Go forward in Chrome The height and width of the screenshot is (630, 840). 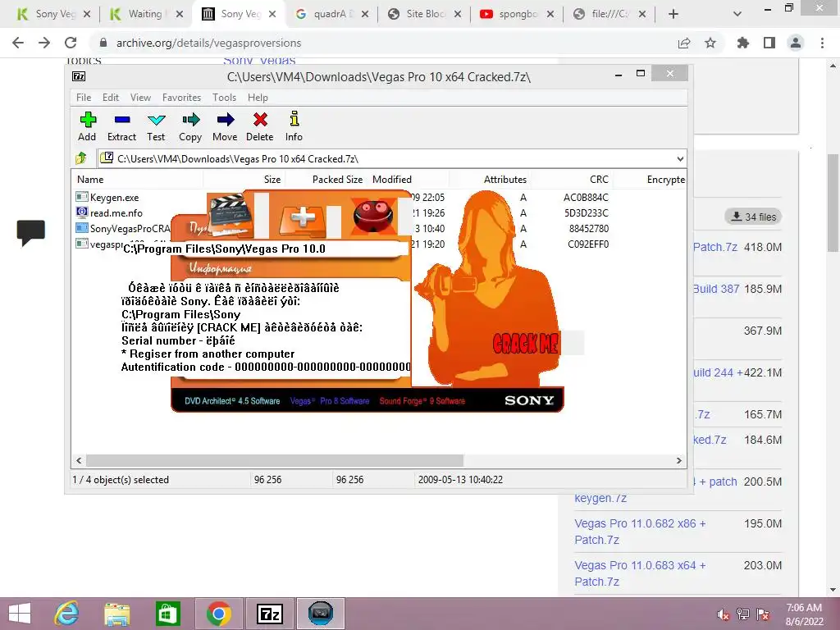point(44,43)
